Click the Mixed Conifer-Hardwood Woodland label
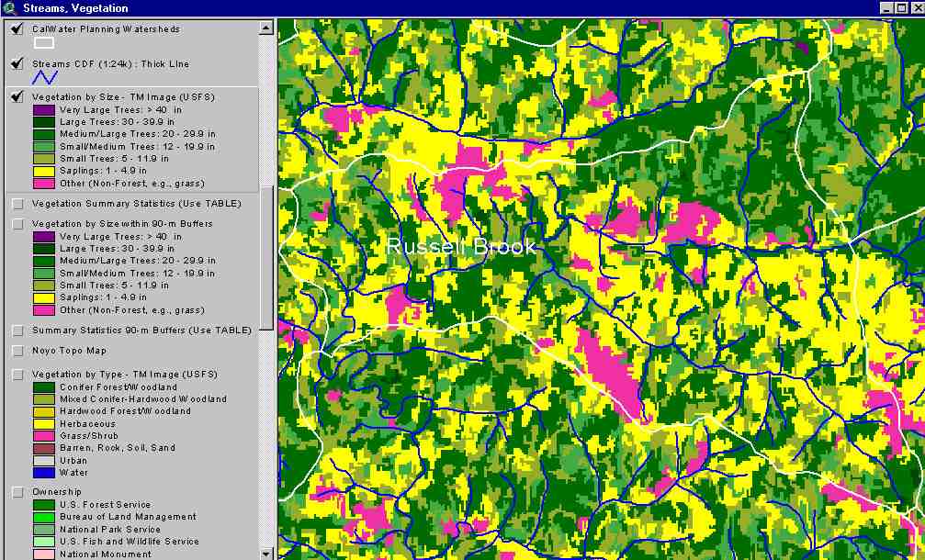The image size is (925, 560). [143, 399]
